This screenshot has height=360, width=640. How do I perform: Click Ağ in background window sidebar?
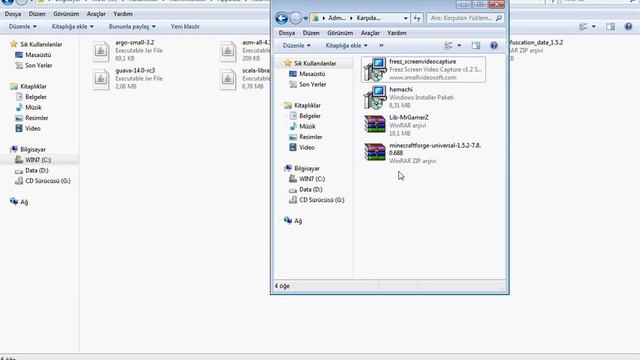tap(24, 202)
